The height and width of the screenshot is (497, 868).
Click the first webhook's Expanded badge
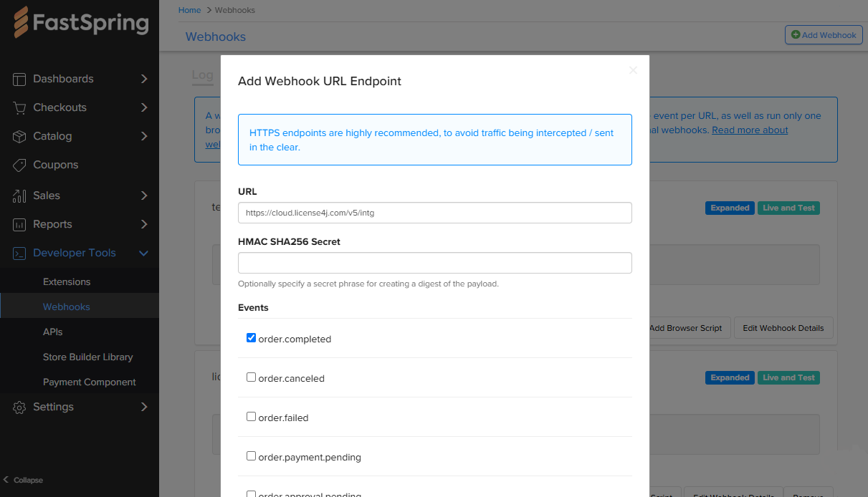click(730, 208)
